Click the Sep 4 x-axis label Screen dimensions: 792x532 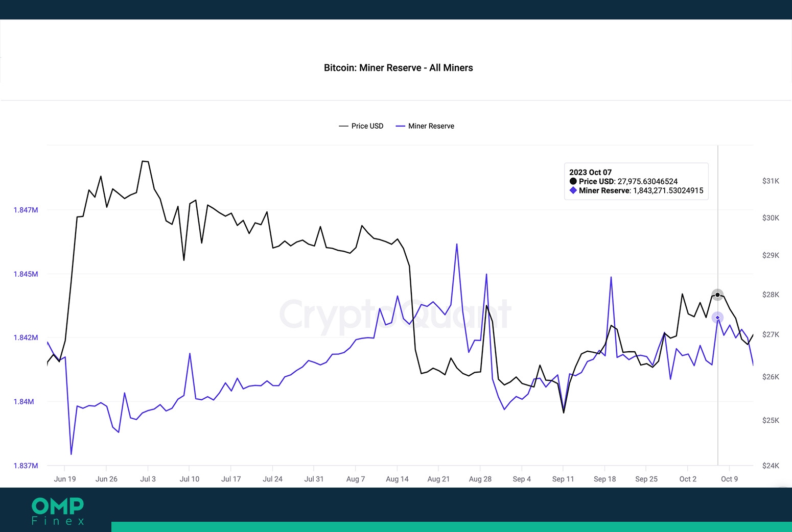(x=522, y=479)
